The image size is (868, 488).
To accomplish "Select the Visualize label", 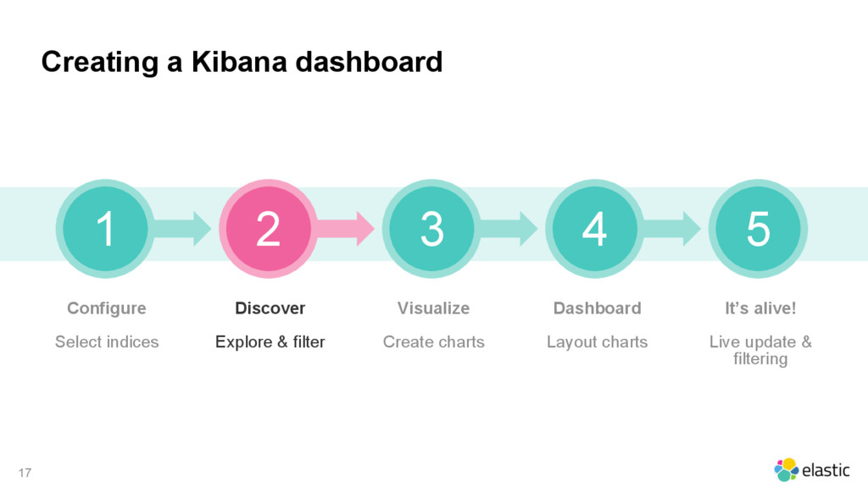I will coord(433,308).
